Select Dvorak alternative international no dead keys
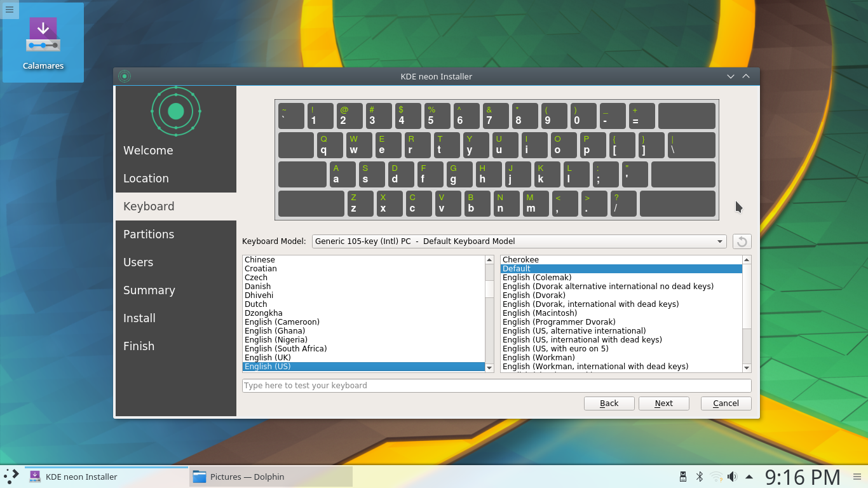Viewport: 868px width, 488px height. (621, 287)
